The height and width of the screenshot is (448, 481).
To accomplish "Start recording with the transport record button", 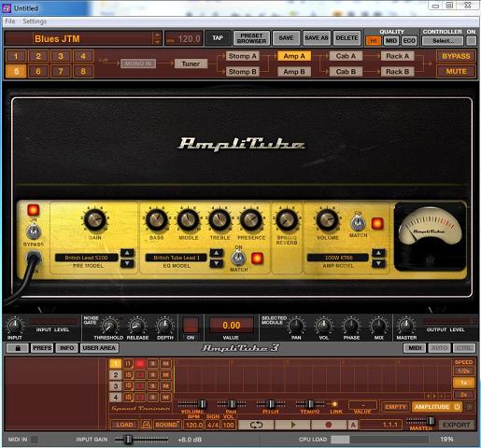I will pos(329,425).
